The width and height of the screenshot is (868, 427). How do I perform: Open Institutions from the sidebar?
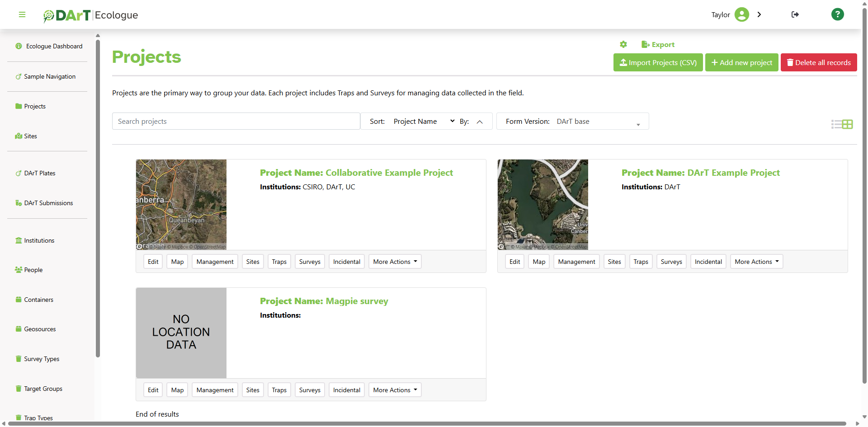[39, 240]
